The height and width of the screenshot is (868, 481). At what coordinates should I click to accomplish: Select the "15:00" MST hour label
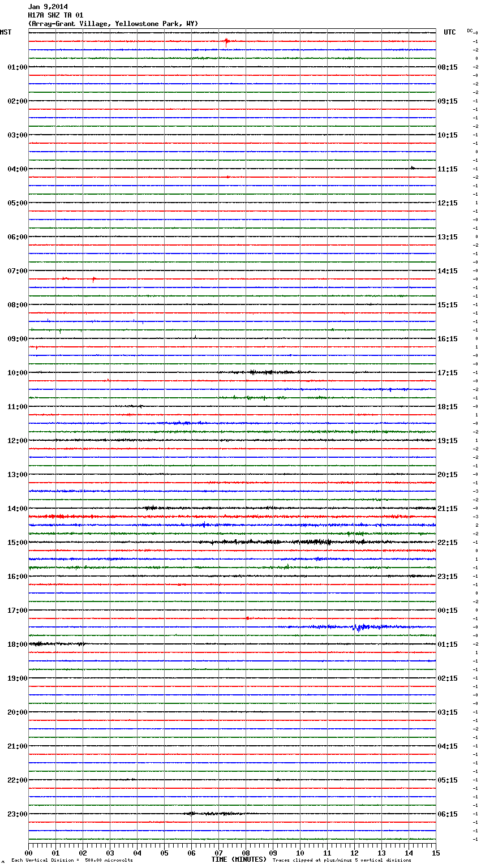click(x=18, y=543)
